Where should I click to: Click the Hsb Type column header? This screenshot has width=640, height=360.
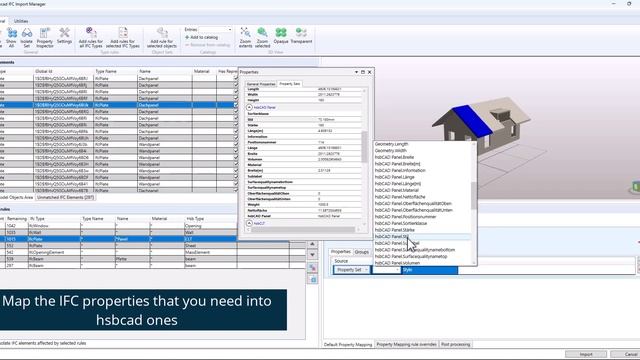point(210,219)
